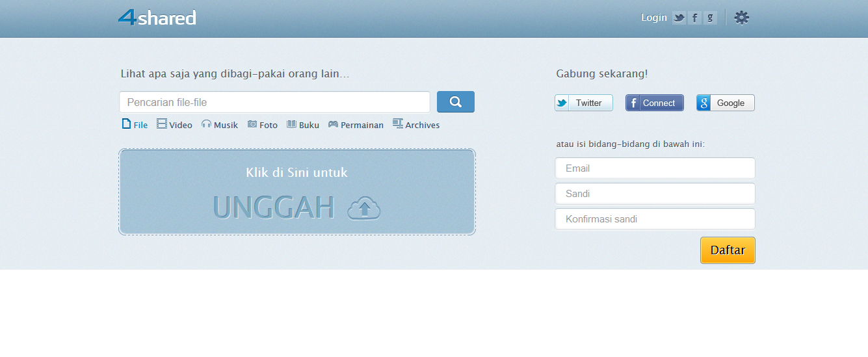
Task: Click the 4shared logo
Action: coord(157,18)
